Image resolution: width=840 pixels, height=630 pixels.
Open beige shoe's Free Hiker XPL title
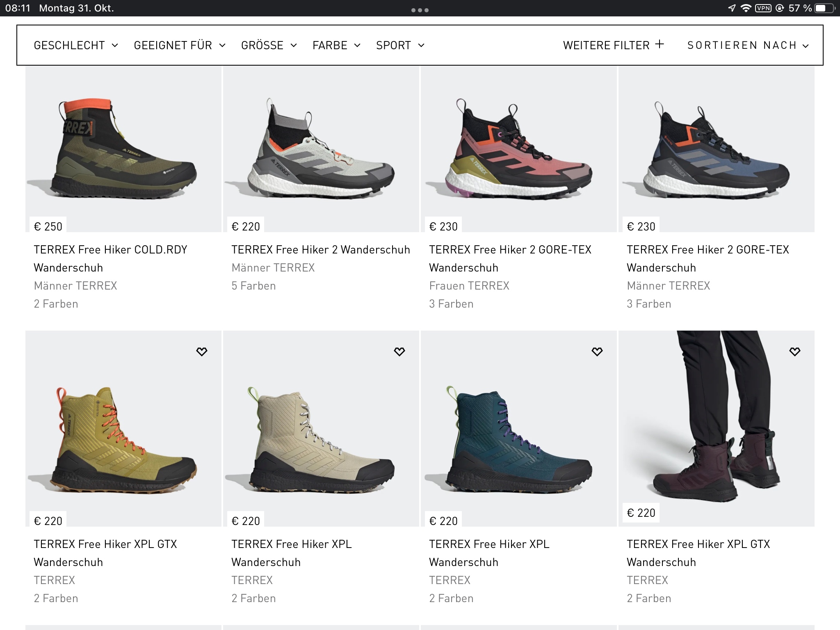292,553
